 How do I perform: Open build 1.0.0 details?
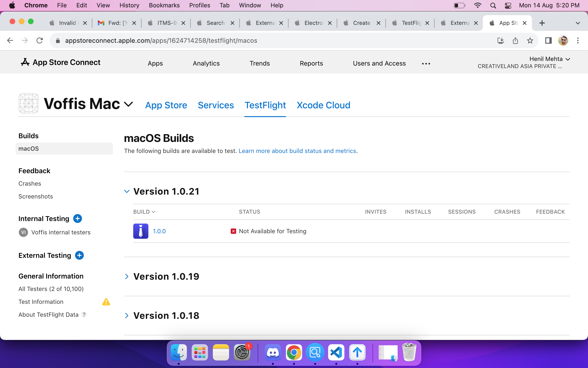pos(159,231)
